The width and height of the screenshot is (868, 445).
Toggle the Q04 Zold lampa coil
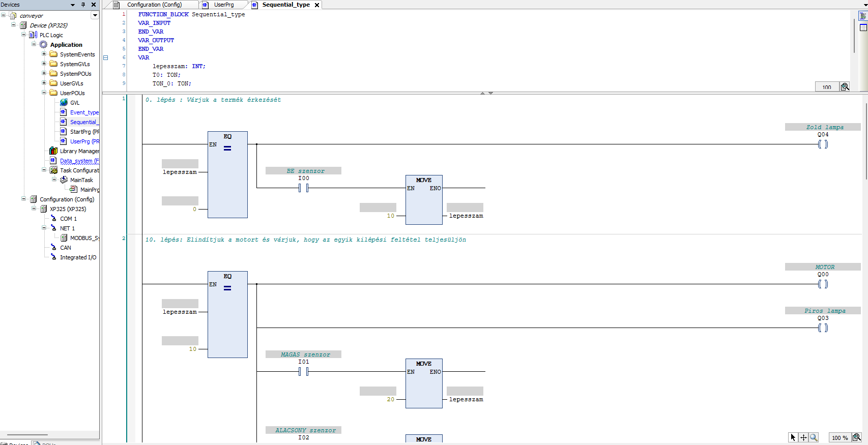[x=823, y=144]
